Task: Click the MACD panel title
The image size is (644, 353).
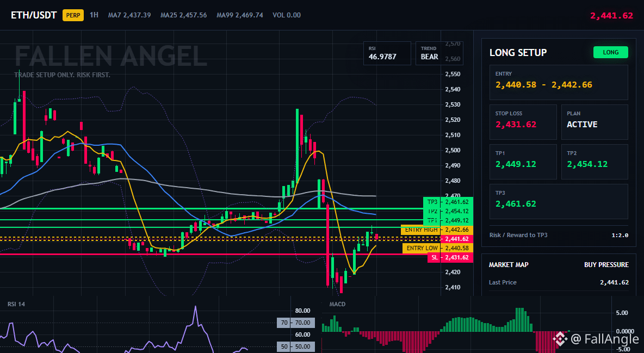Action: [337, 304]
